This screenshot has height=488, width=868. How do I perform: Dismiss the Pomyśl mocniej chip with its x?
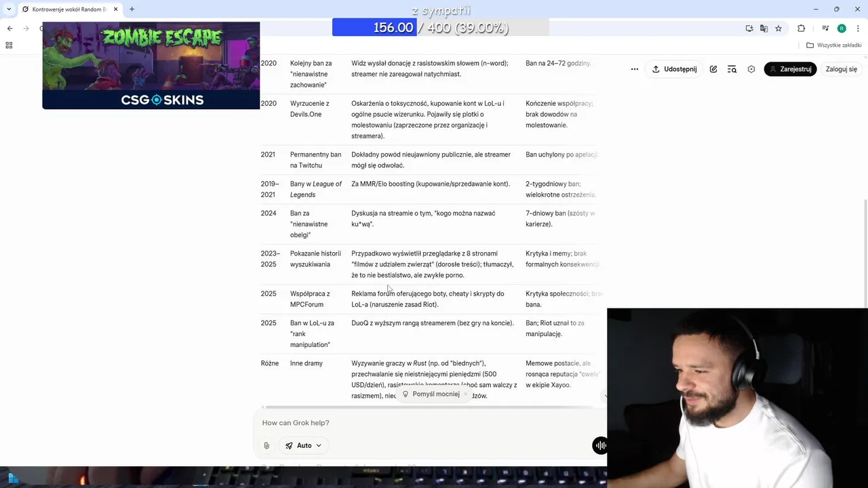tap(465, 394)
